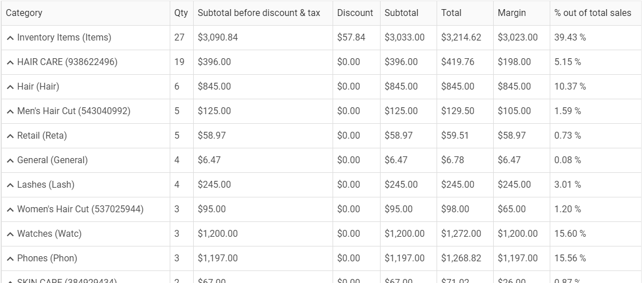Viewport: 644px width, 283px height.
Task: Click chevron beside Retail (Reta)
Action: (10, 136)
